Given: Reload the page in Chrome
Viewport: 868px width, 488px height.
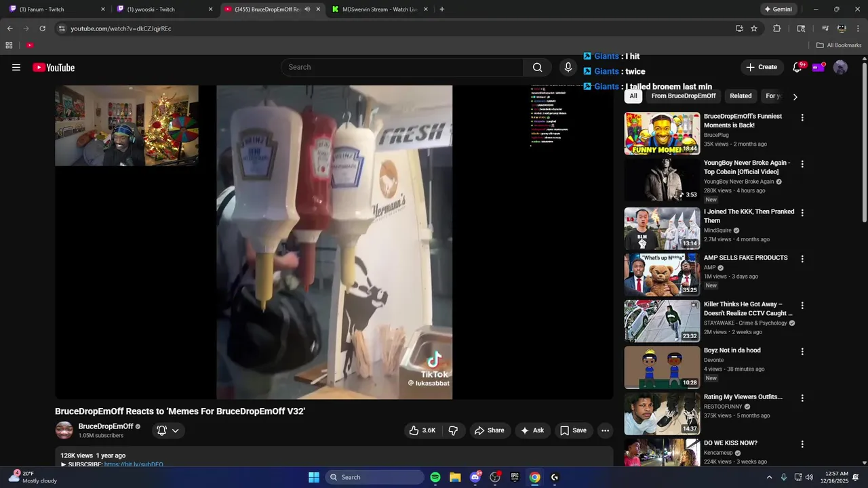Looking at the screenshot, I should click(42, 28).
